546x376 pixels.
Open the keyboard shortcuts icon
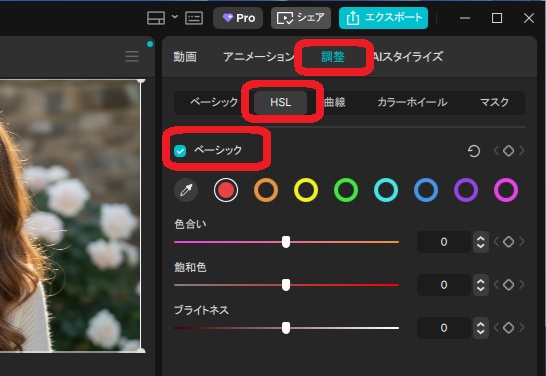click(194, 18)
